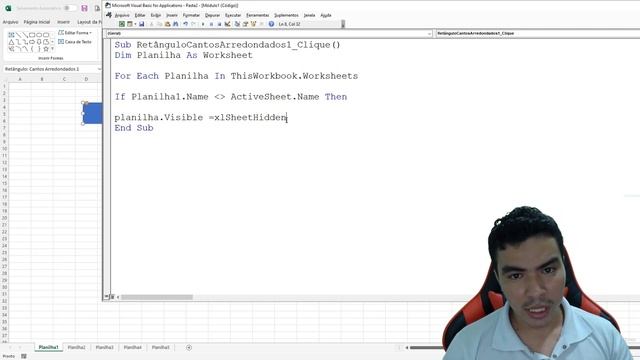The image size is (640, 360).
Task: Switch to Planilha3 sheet tab
Action: click(104, 347)
